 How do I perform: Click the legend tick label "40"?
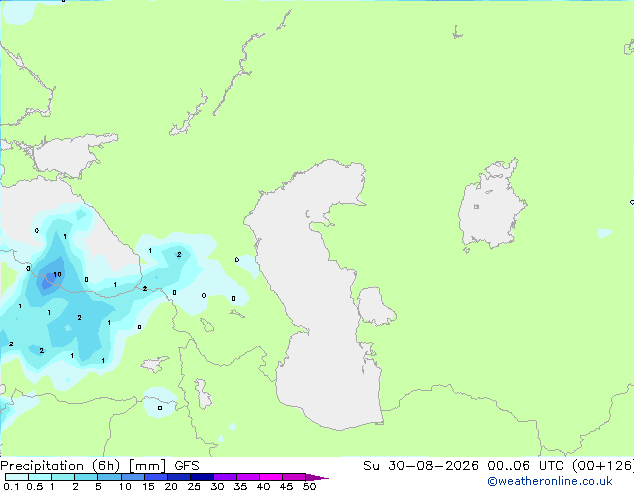pyautogui.click(x=263, y=486)
